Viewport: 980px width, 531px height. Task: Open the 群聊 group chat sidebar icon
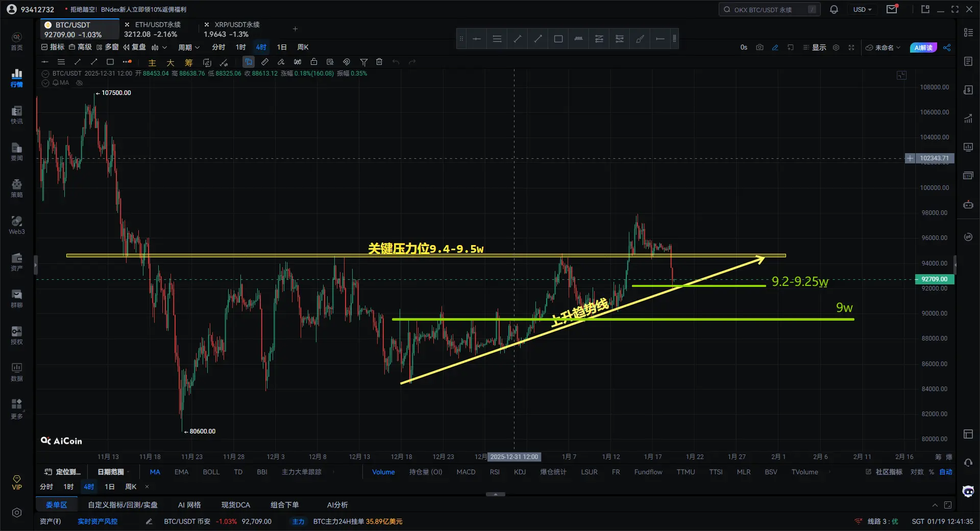[x=17, y=299]
